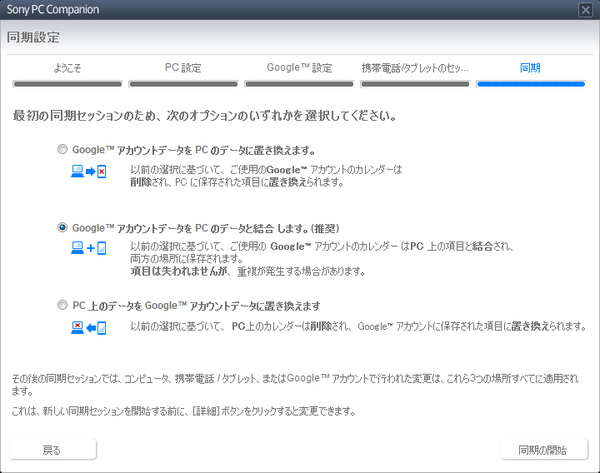The image size is (600, 473).
Task: Close the Sony PC Companion window
Action: pyautogui.click(x=585, y=10)
